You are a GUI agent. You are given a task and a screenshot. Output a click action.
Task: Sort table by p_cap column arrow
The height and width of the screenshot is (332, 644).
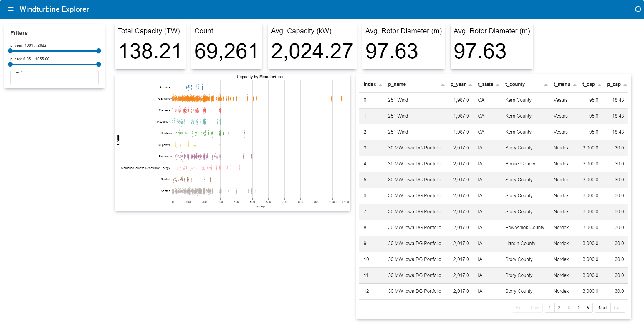tap(625, 85)
